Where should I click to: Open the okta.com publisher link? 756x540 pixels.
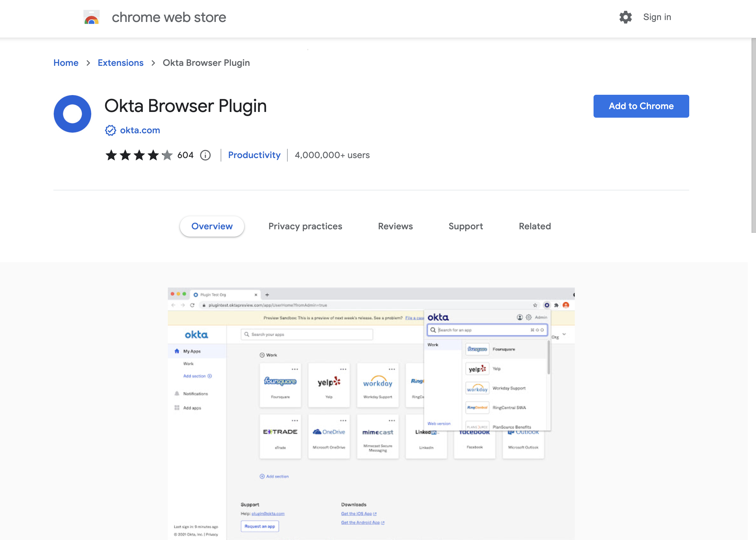tap(140, 130)
